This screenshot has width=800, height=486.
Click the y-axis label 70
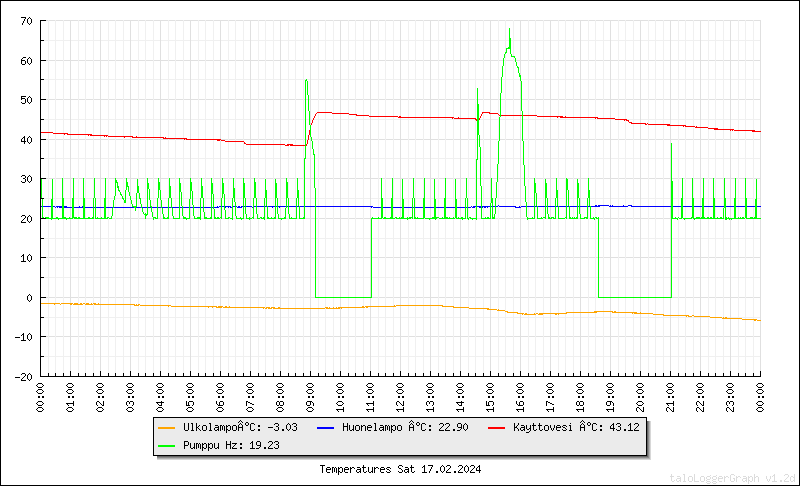click(27, 21)
